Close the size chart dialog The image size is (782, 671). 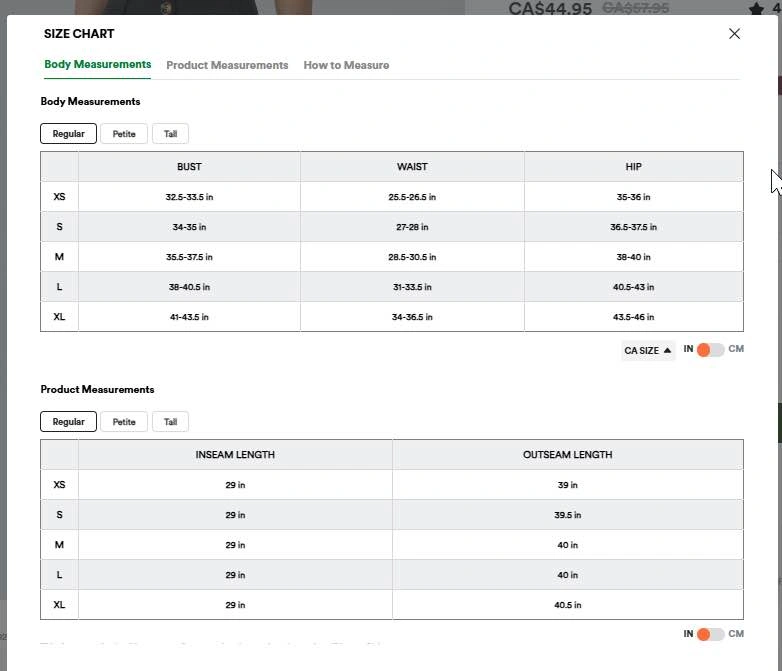pos(734,33)
